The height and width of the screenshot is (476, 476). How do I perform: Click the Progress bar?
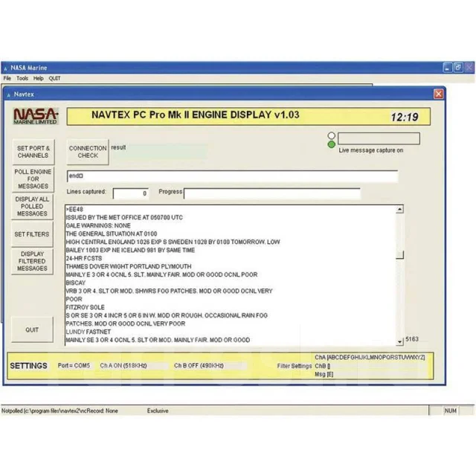pos(272,193)
